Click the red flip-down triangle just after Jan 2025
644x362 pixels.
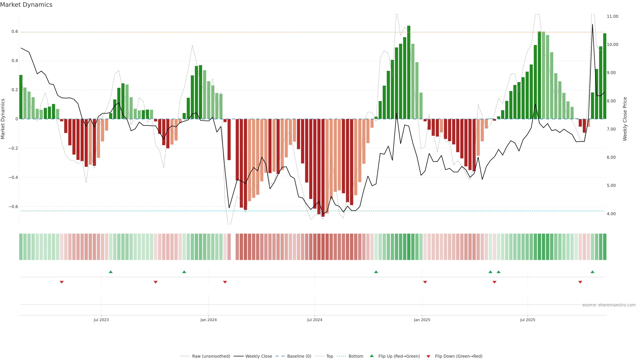(425, 282)
